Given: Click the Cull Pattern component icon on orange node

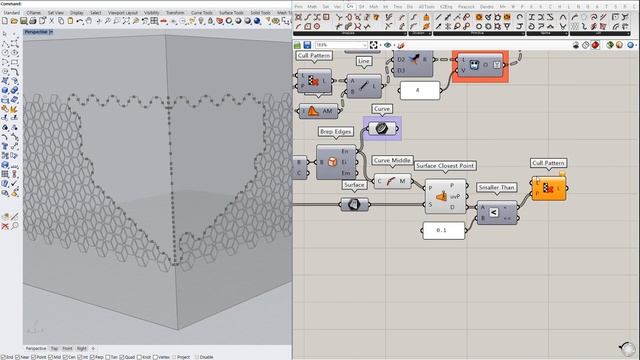Looking at the screenshot, I should pos(548,188).
